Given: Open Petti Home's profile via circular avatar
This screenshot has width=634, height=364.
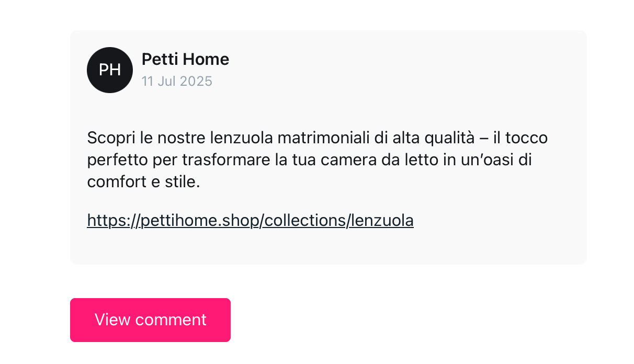Looking at the screenshot, I should click(x=110, y=70).
